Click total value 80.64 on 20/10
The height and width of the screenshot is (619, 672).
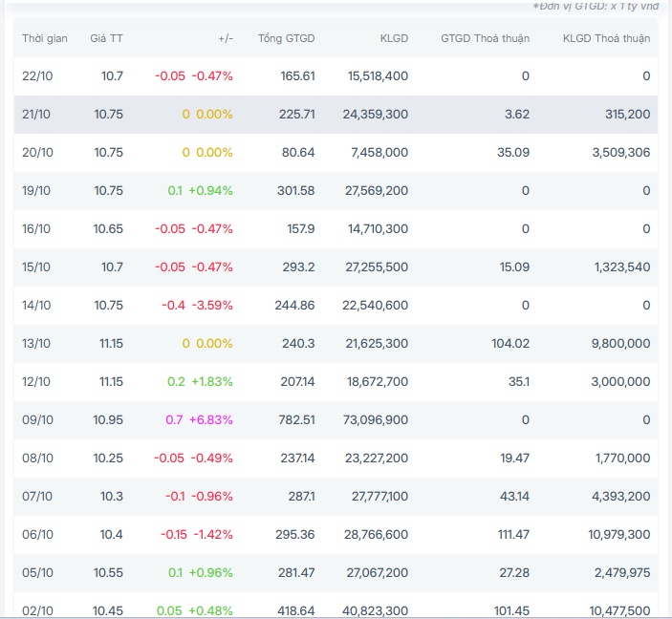click(x=298, y=153)
